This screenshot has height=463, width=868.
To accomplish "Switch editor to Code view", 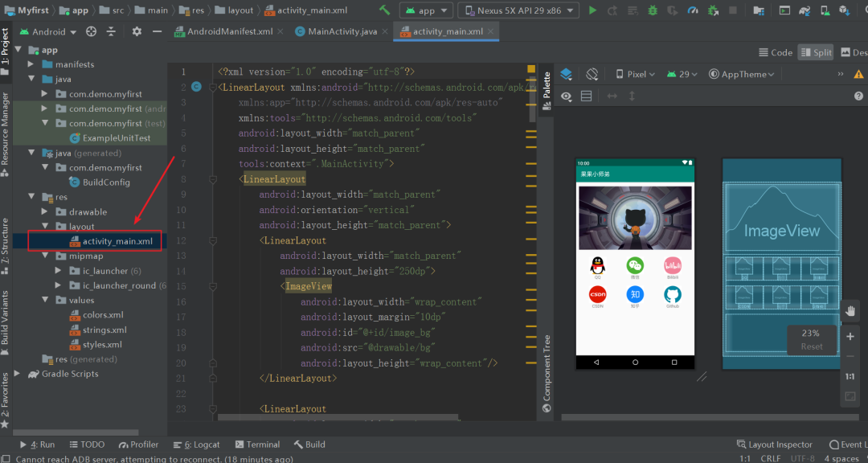I will (x=775, y=52).
